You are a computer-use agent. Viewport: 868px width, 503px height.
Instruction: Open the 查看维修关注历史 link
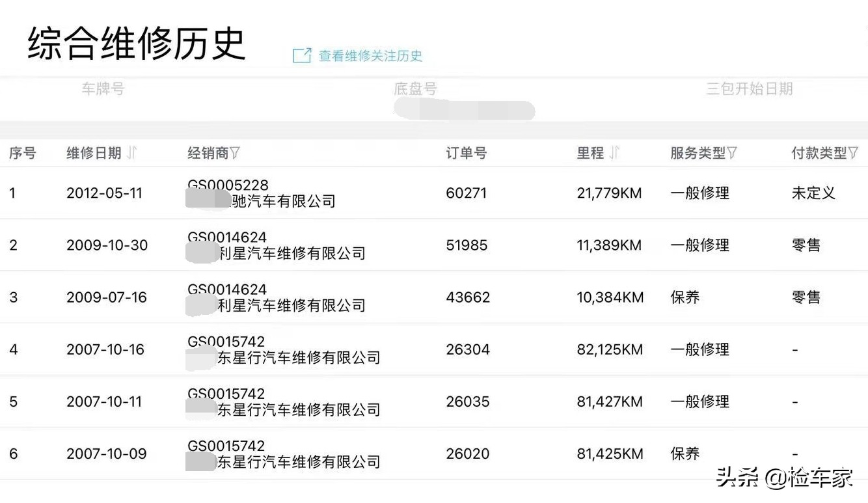tap(370, 56)
